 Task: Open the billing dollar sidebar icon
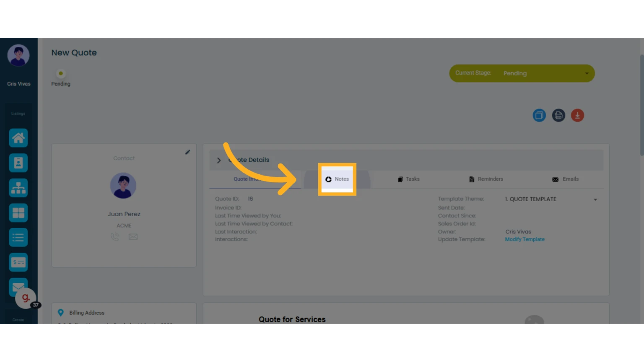click(18, 263)
